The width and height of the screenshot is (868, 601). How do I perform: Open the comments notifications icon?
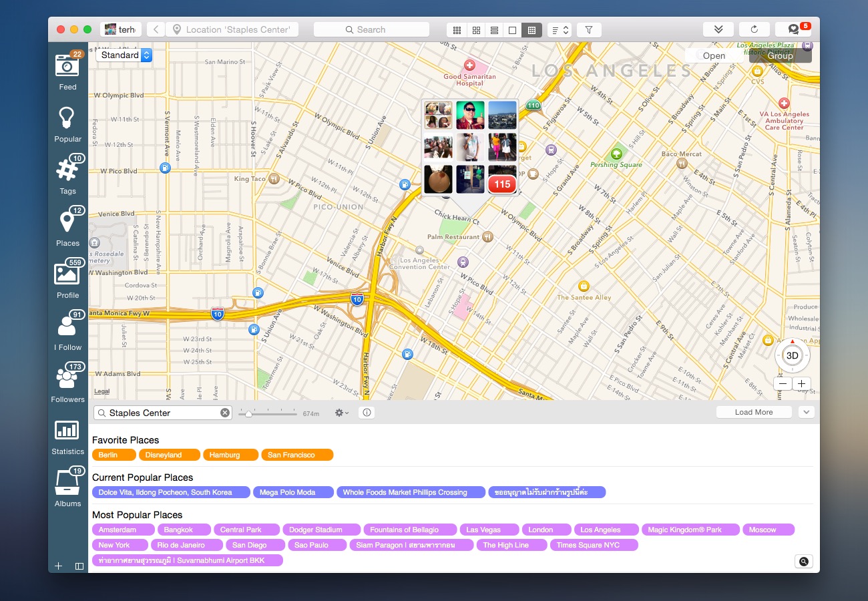click(793, 29)
